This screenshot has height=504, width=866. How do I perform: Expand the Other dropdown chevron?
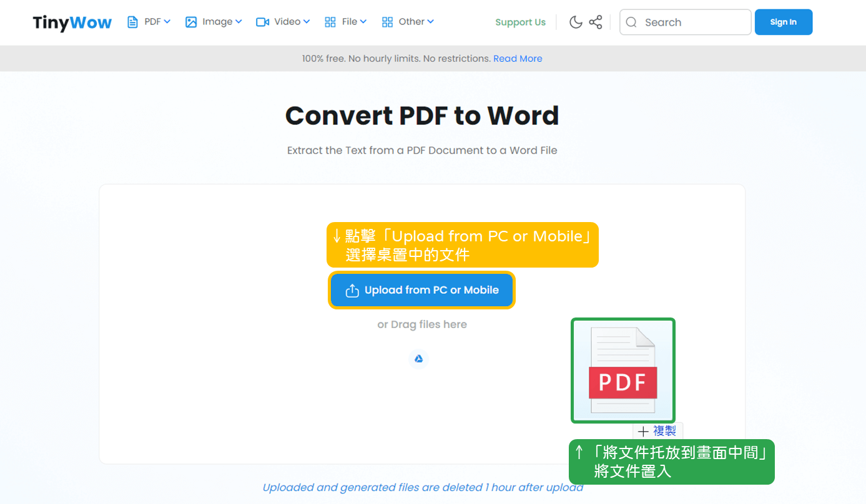click(x=430, y=22)
